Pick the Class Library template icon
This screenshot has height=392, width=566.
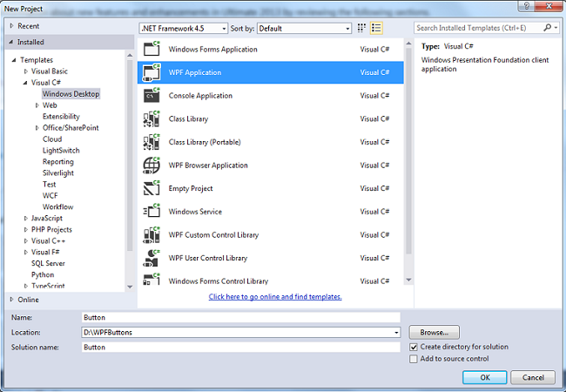tap(152, 118)
